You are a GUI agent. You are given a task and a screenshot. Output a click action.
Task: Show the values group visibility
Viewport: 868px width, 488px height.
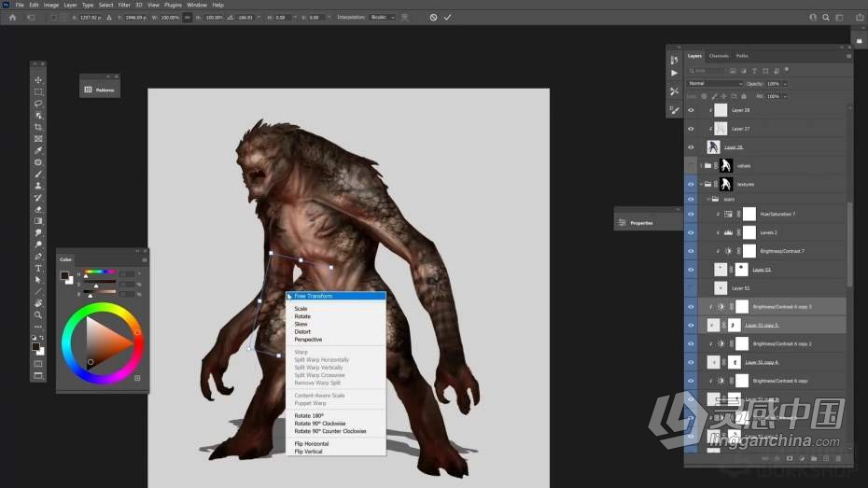click(x=691, y=165)
